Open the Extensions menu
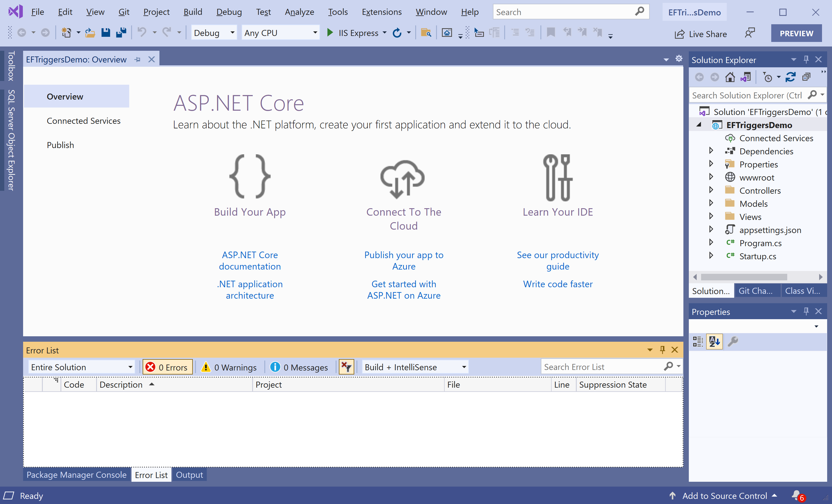 tap(382, 12)
